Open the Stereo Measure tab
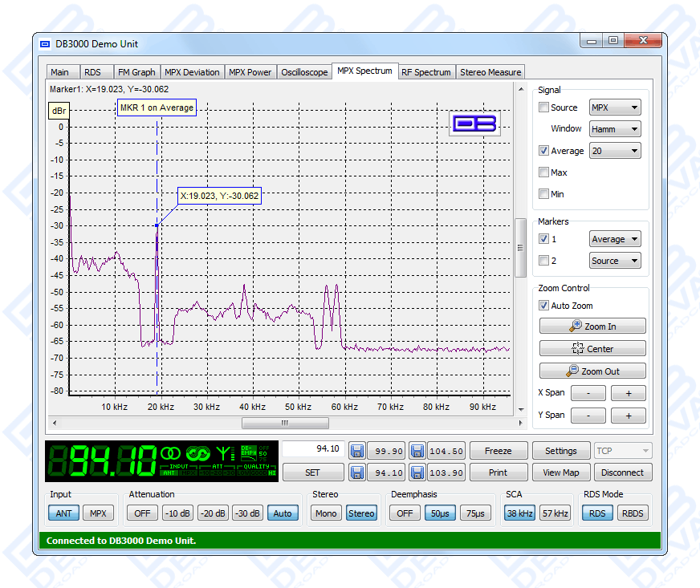The height and width of the screenshot is (588, 700). (x=490, y=72)
